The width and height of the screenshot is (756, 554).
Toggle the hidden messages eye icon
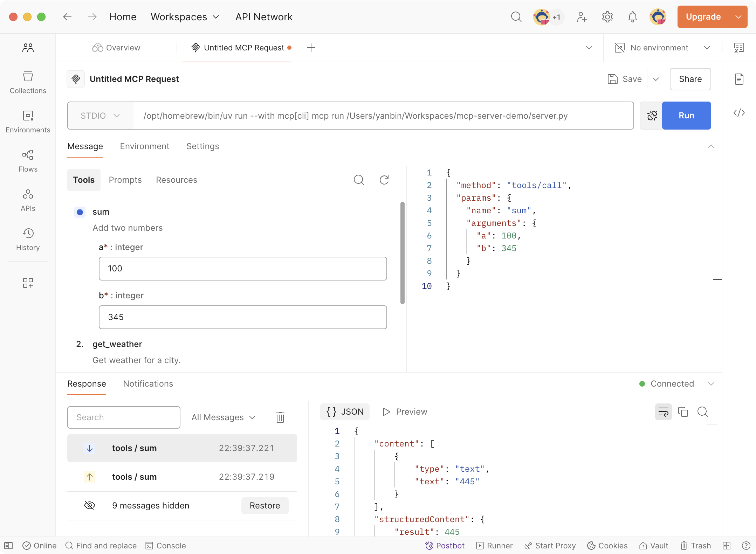(90, 505)
